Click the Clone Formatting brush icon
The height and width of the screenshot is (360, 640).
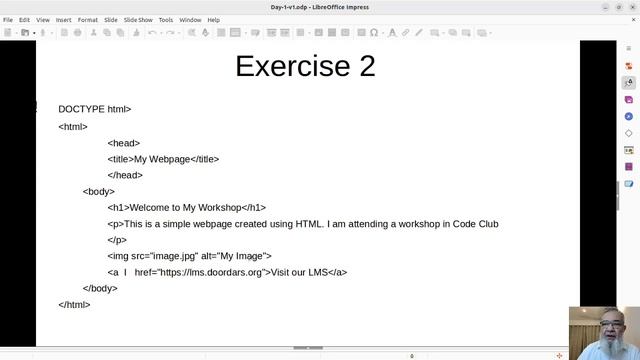point(136,33)
